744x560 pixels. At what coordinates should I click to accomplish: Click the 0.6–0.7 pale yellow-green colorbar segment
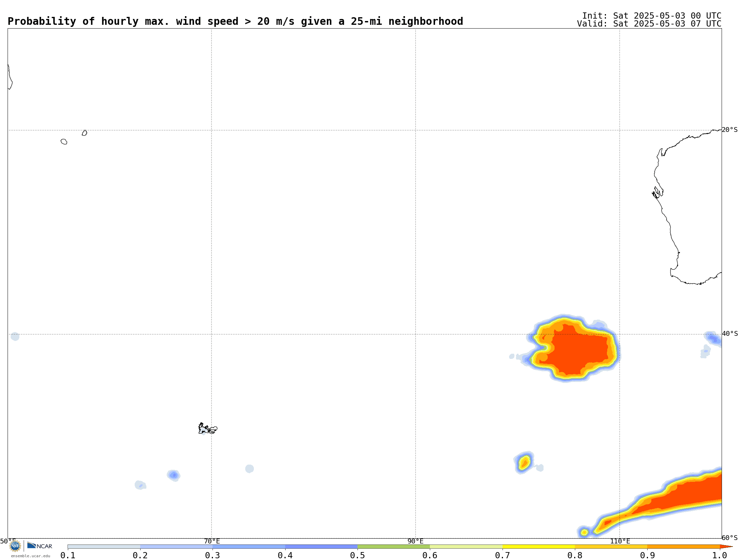pyautogui.click(x=466, y=547)
